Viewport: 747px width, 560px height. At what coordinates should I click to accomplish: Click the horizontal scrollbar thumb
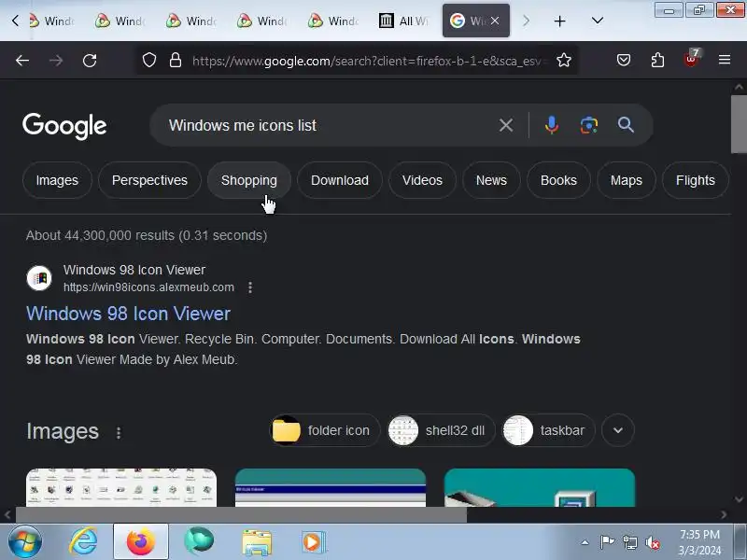241,515
